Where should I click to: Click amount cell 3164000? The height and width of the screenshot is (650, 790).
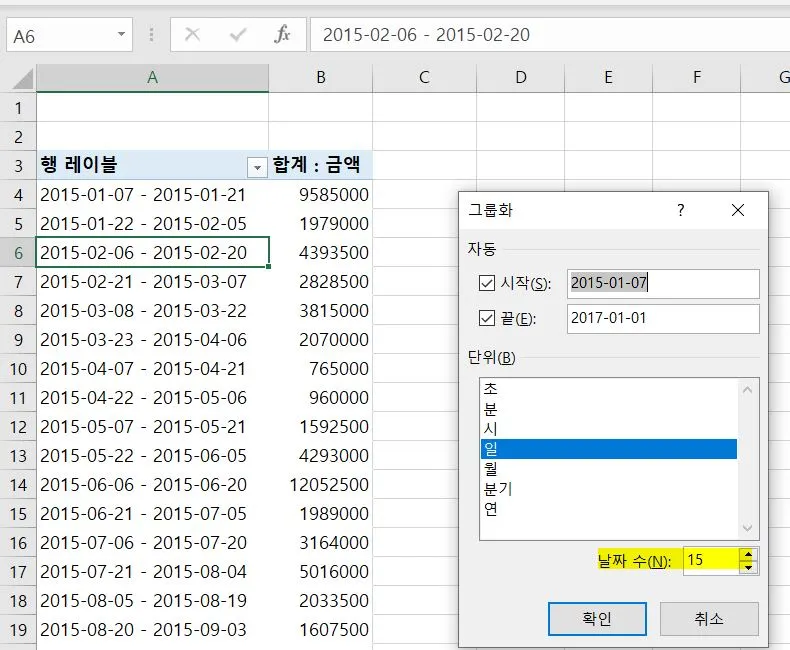321,543
